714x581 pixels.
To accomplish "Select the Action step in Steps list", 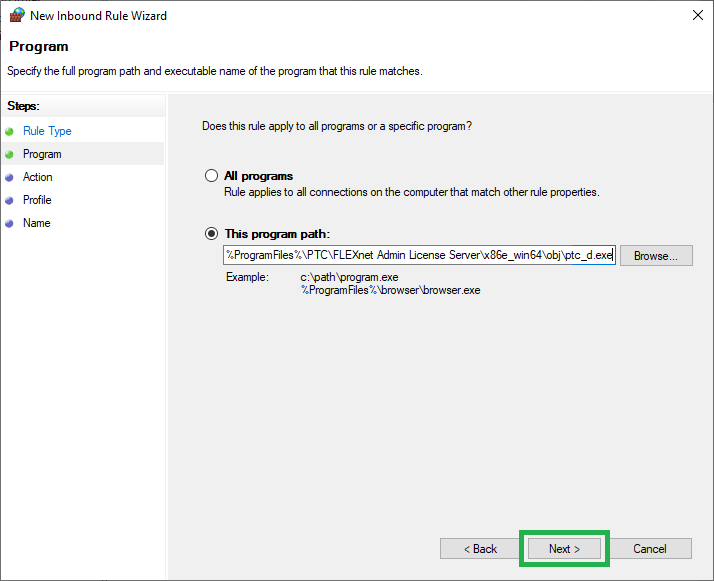I will [x=38, y=177].
